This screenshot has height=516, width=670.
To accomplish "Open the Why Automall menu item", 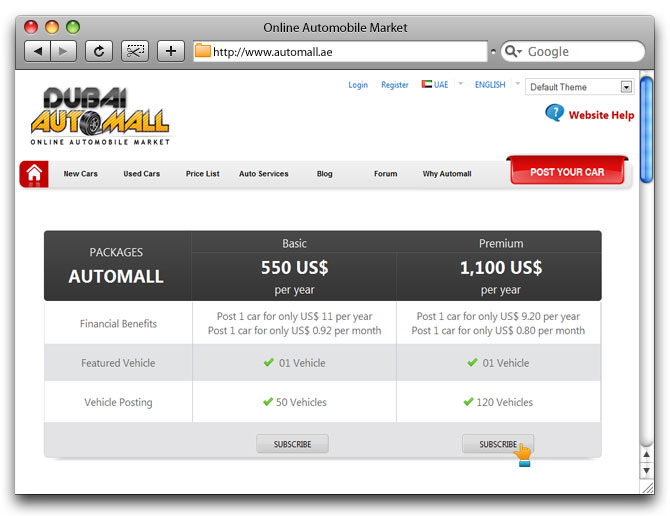I will click(447, 174).
